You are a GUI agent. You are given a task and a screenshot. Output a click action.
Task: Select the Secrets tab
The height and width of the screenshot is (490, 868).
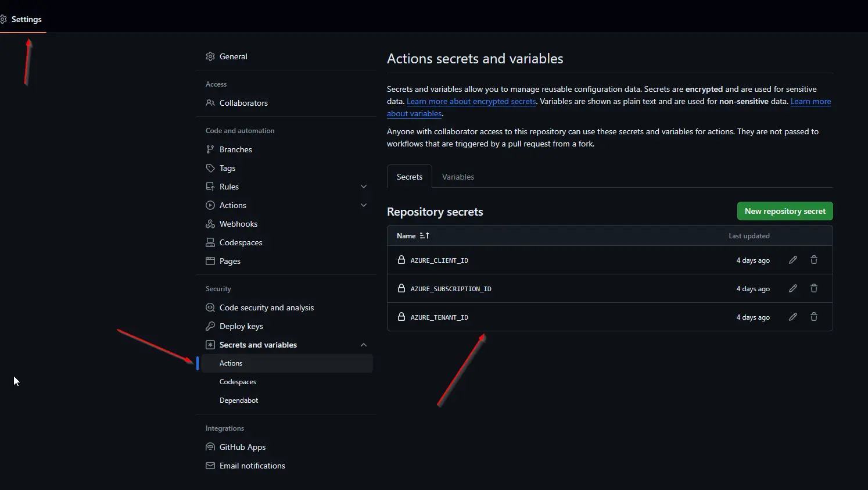click(x=410, y=177)
